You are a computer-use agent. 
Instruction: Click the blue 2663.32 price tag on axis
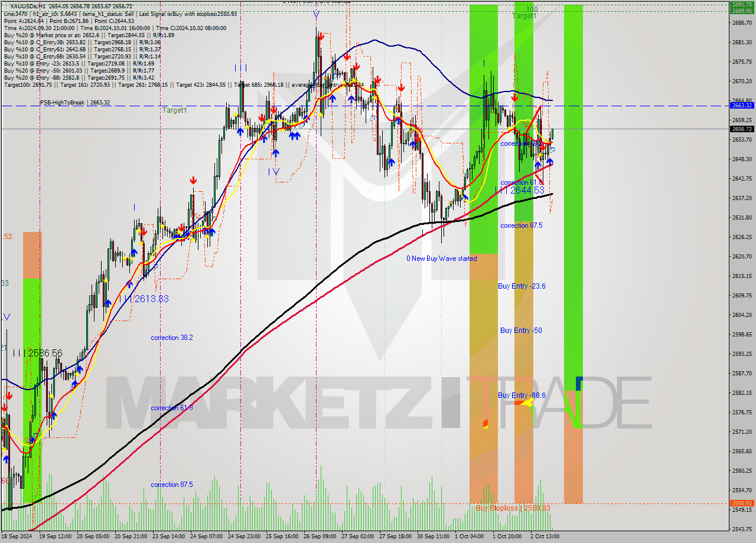tap(742, 105)
